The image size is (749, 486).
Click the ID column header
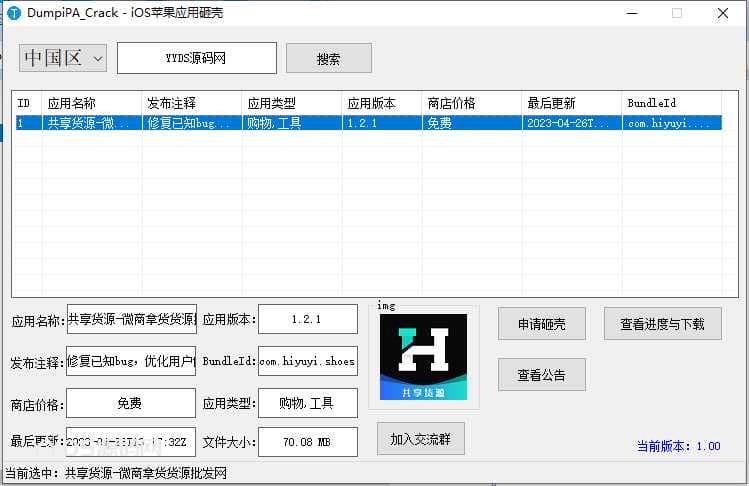(x=27, y=103)
